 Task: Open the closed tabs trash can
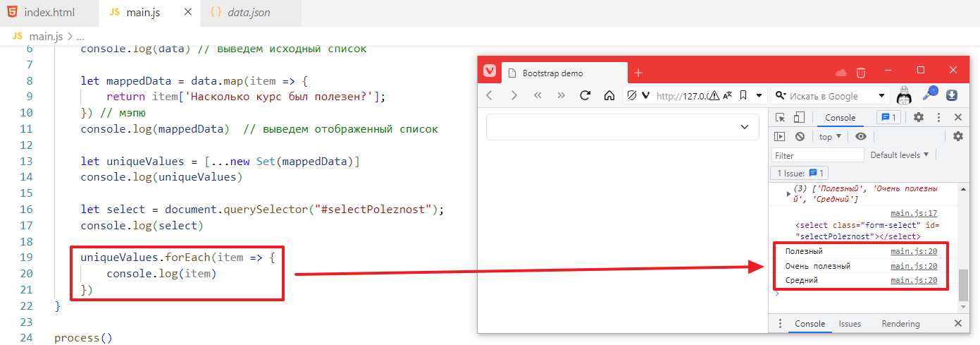[x=861, y=73]
